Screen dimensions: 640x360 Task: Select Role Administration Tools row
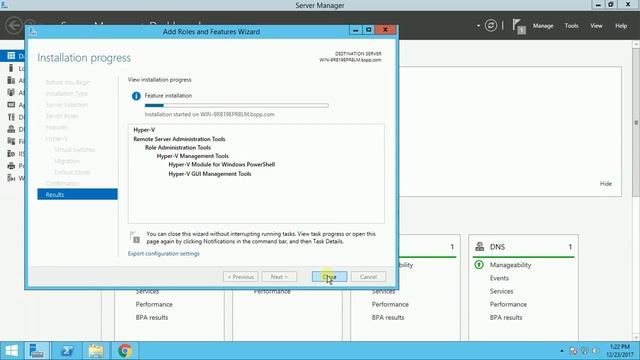pyautogui.click(x=178, y=148)
